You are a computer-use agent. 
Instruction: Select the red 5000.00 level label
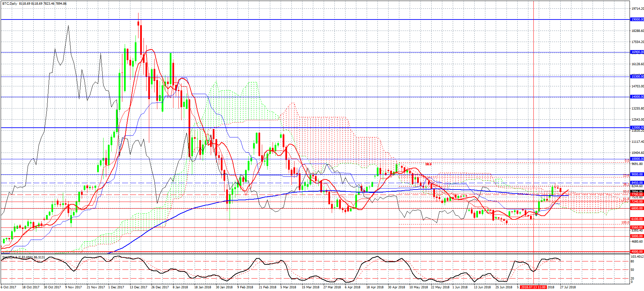(x=637, y=236)
